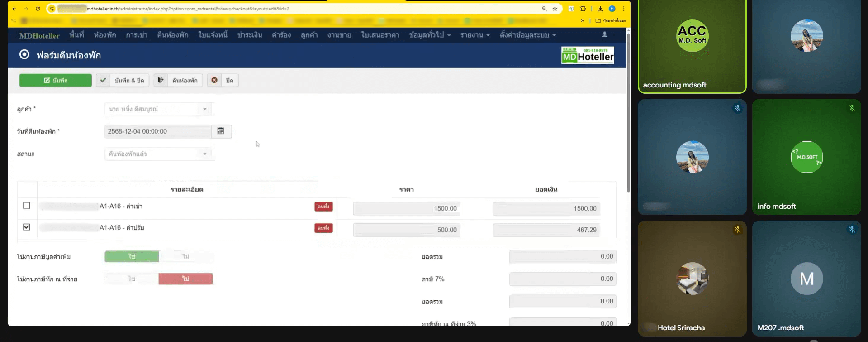Click the MD Hoteller logo image
The height and width of the screenshot is (342, 868).
pyautogui.click(x=588, y=55)
